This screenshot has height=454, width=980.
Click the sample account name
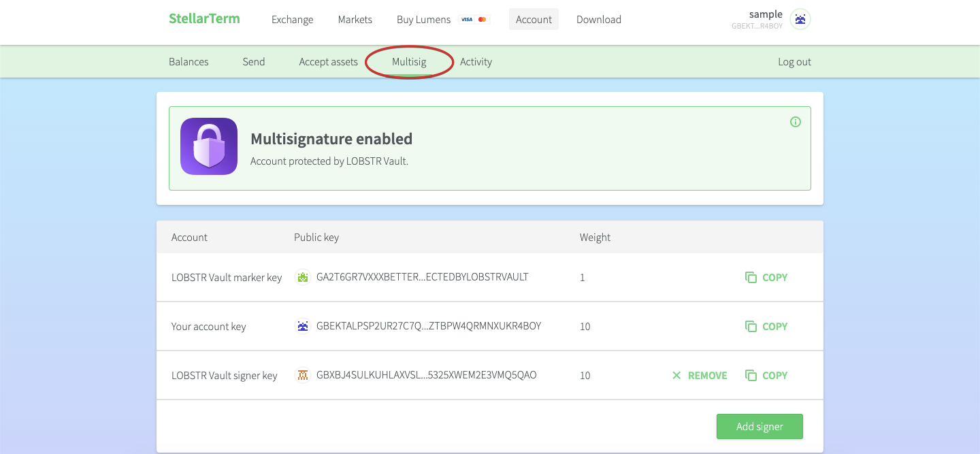coord(766,14)
